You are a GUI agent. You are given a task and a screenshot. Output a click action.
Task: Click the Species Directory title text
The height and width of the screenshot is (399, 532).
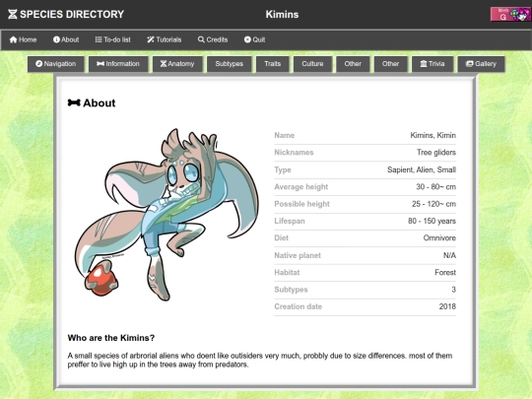72,14
